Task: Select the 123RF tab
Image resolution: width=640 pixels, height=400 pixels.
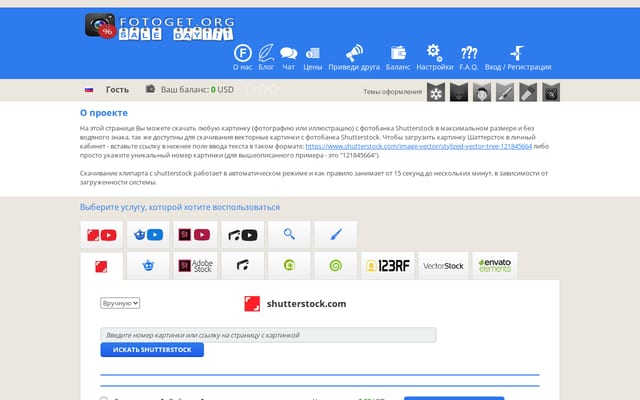Action: (388, 266)
